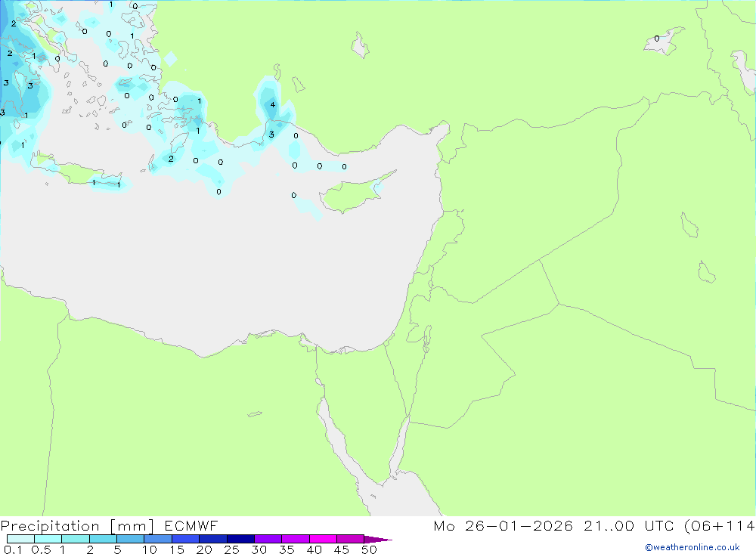Click the purple 35–40 mm legend swatch
756x554 pixels.
pyautogui.click(x=295, y=539)
